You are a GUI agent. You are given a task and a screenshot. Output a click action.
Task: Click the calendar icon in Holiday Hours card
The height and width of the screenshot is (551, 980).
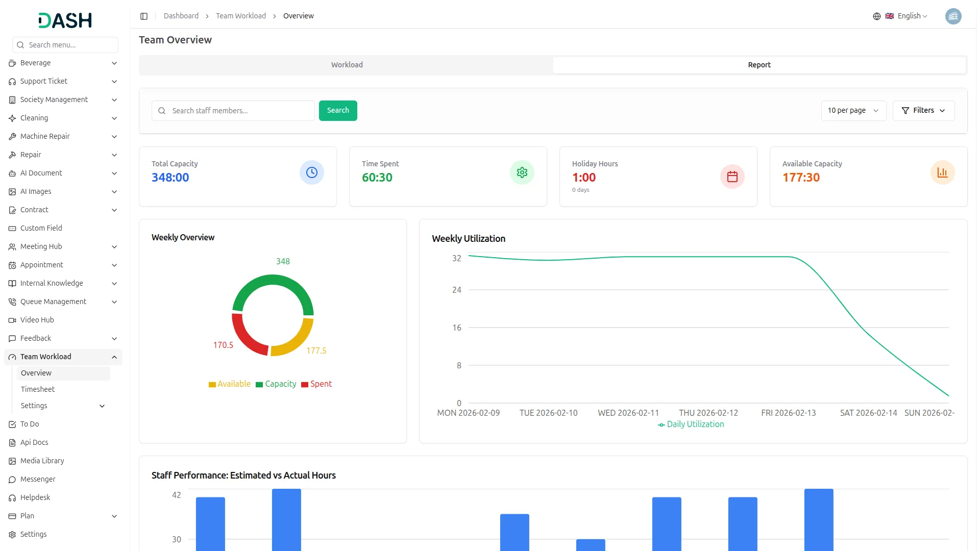coord(732,177)
